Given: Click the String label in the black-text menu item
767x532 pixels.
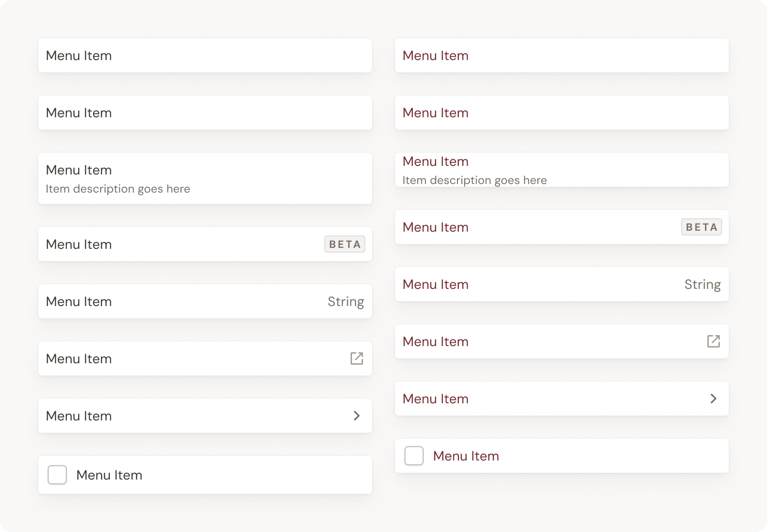Looking at the screenshot, I should pos(346,302).
